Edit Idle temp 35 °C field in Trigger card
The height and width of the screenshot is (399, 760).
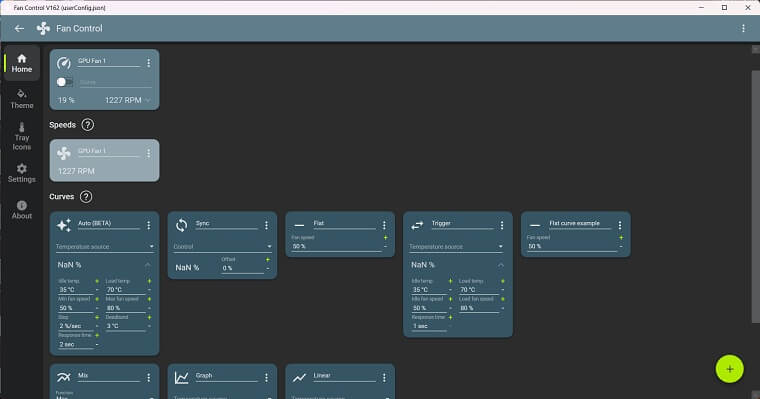(428, 290)
